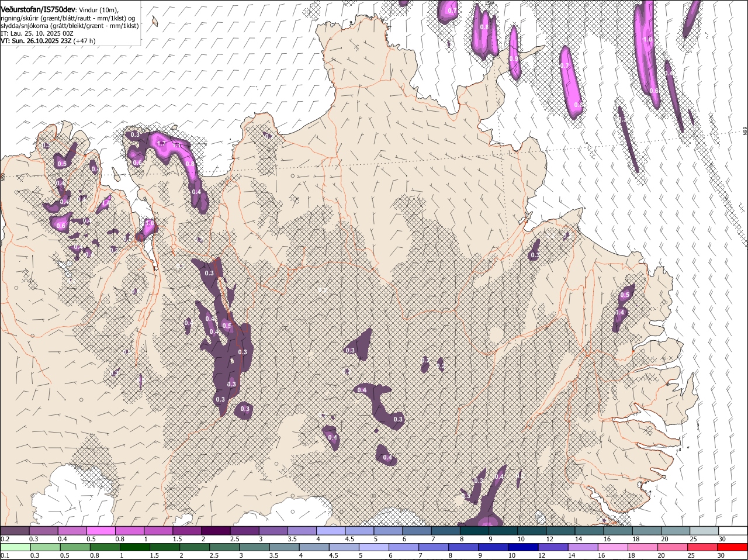Choose the bright pink snow swatch between 0.5 and 0.8
The height and width of the screenshot is (560, 748).
[101, 530]
